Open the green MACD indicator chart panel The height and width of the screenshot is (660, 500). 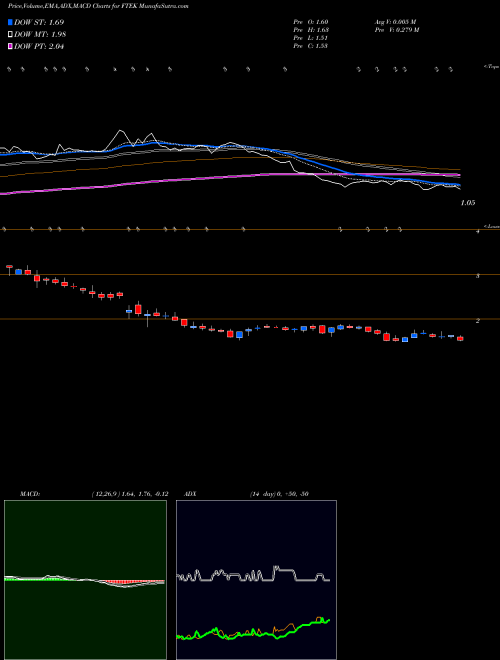pyautogui.click(x=85, y=580)
